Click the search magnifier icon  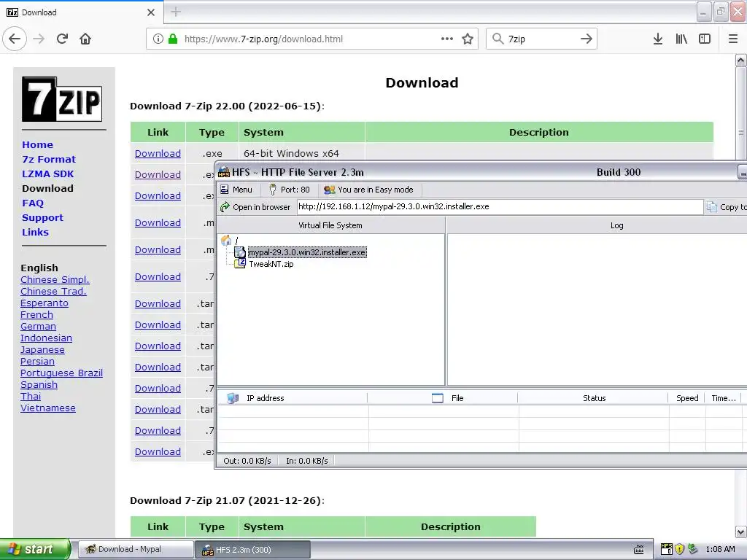tap(498, 39)
